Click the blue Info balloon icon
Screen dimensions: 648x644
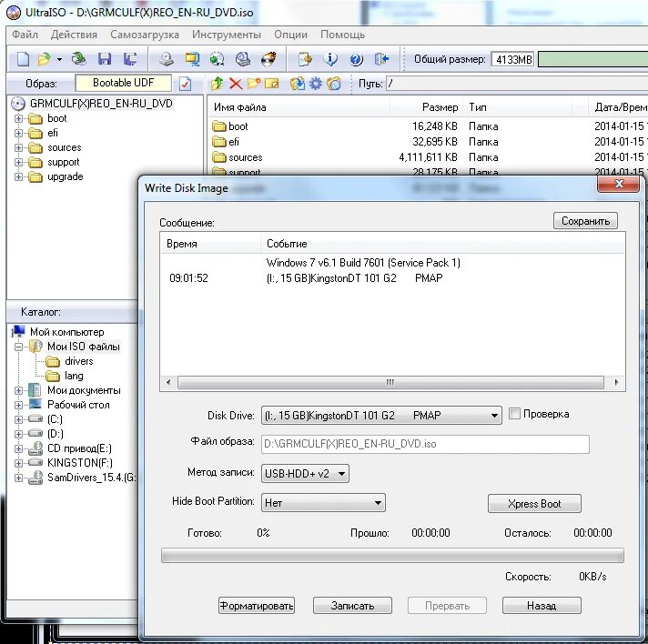[330, 59]
